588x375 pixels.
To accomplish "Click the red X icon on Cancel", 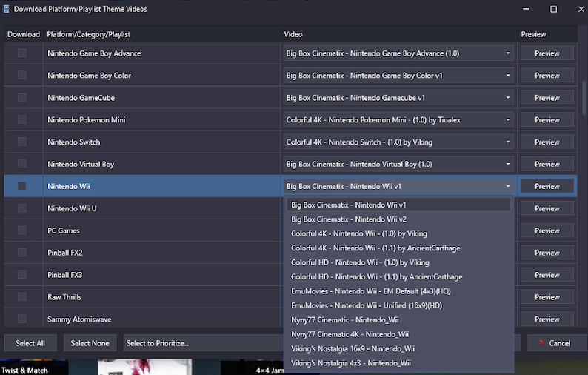I will pos(541,342).
